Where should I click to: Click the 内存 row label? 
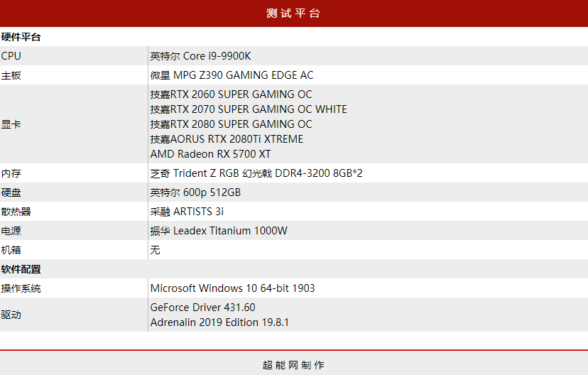pyautogui.click(x=11, y=173)
